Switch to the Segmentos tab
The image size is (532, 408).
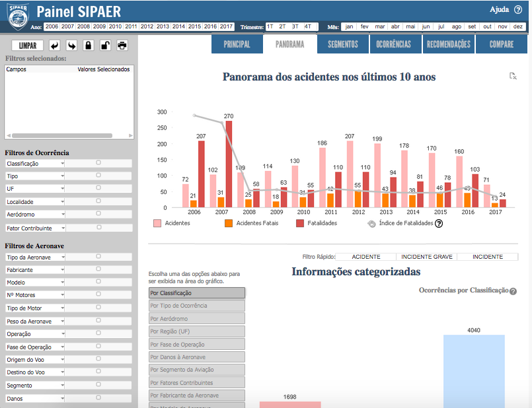click(x=342, y=44)
